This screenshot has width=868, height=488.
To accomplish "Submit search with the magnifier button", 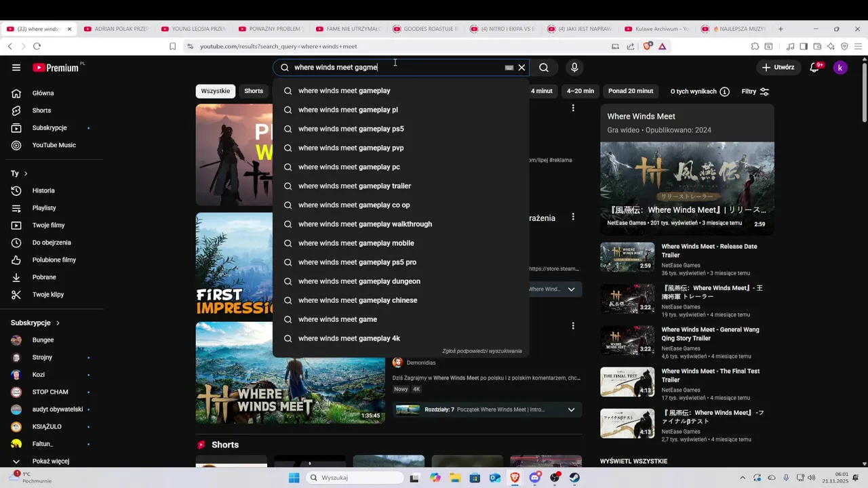I will pyautogui.click(x=544, y=67).
